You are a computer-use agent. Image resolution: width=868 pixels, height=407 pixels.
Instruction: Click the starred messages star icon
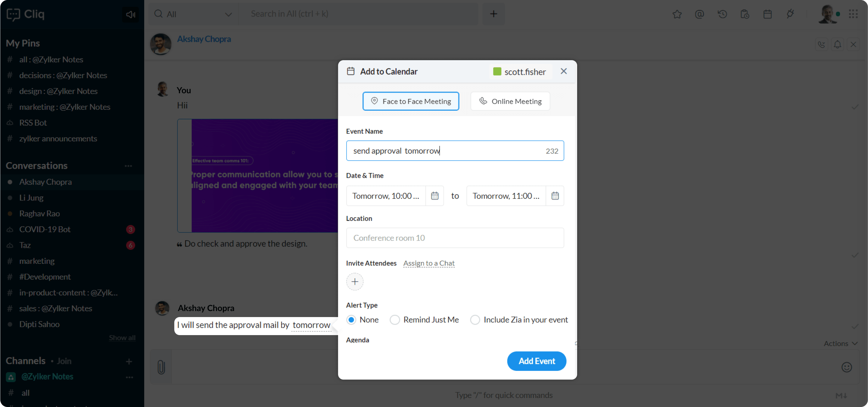tap(677, 14)
